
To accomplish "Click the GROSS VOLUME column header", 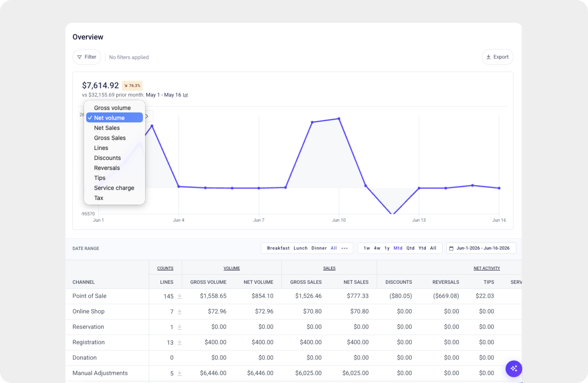I will click(x=208, y=282).
